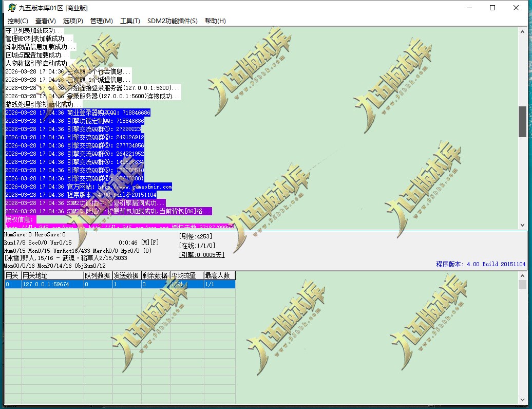Open the SDM2功能插件(S) menu
Screen dimensions: 532x409
click(173, 21)
